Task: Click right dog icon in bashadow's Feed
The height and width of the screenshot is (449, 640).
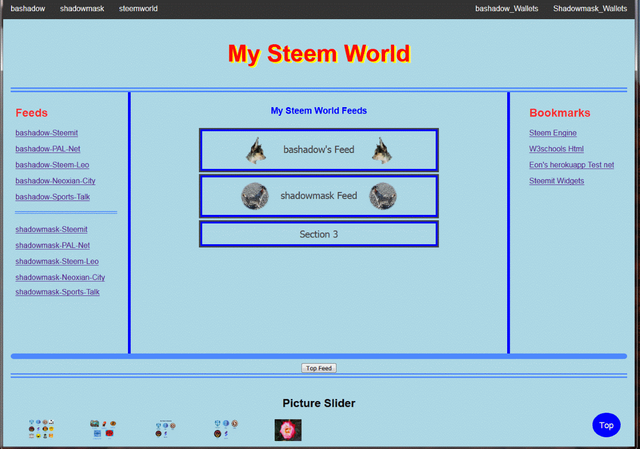Action: [382, 151]
